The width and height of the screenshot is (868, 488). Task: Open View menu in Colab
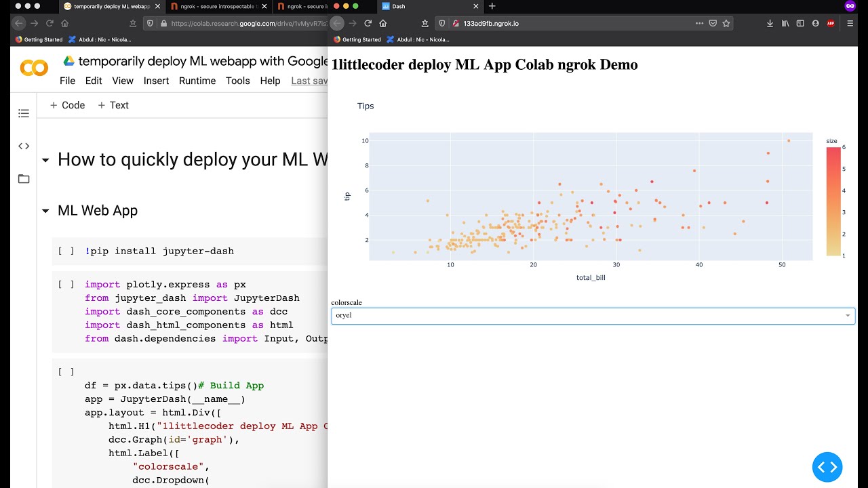123,81
